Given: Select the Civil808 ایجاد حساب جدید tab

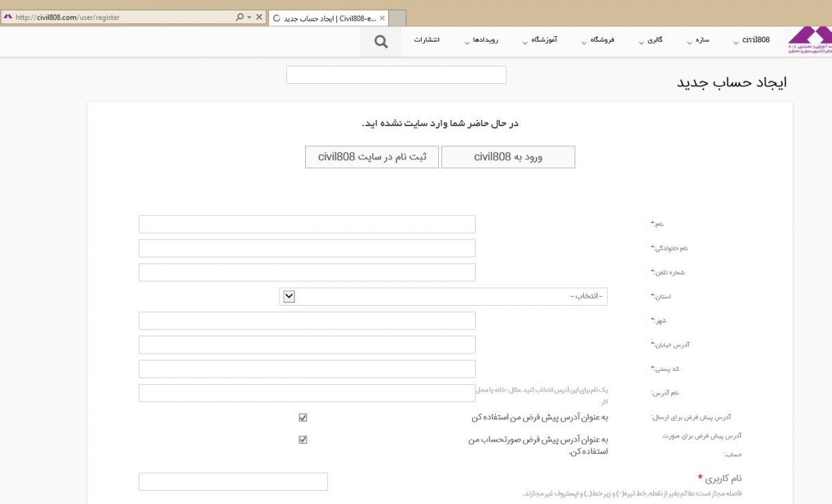Looking at the screenshot, I should [x=329, y=18].
